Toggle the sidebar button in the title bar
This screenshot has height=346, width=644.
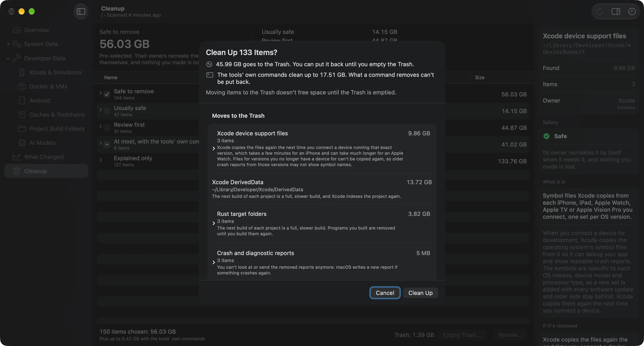click(x=81, y=11)
